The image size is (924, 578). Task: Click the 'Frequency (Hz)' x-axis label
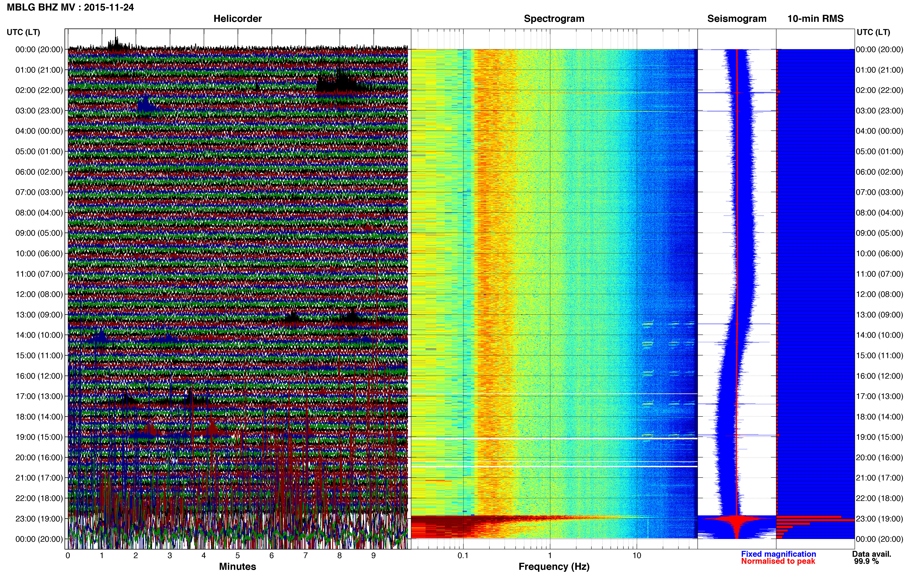pyautogui.click(x=554, y=566)
